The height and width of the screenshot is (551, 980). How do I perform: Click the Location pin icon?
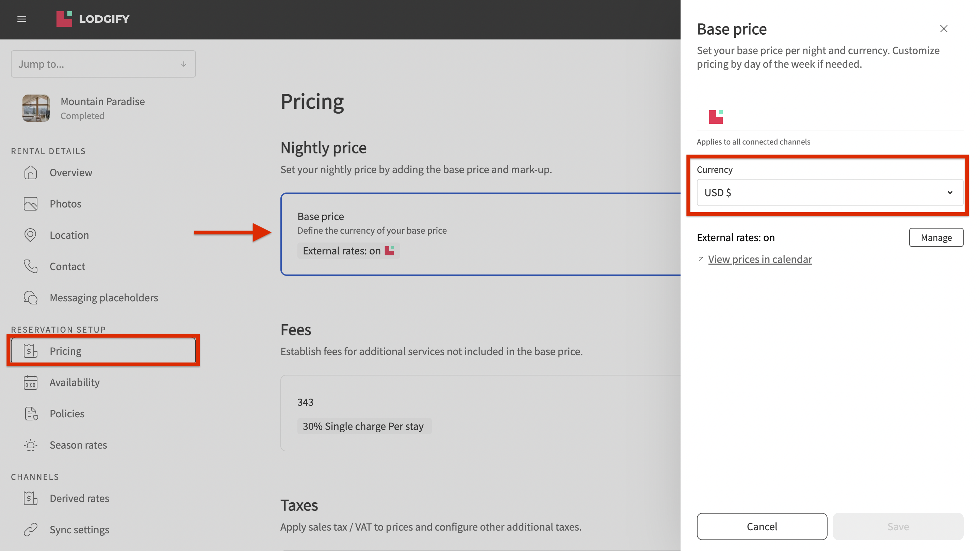coord(30,235)
